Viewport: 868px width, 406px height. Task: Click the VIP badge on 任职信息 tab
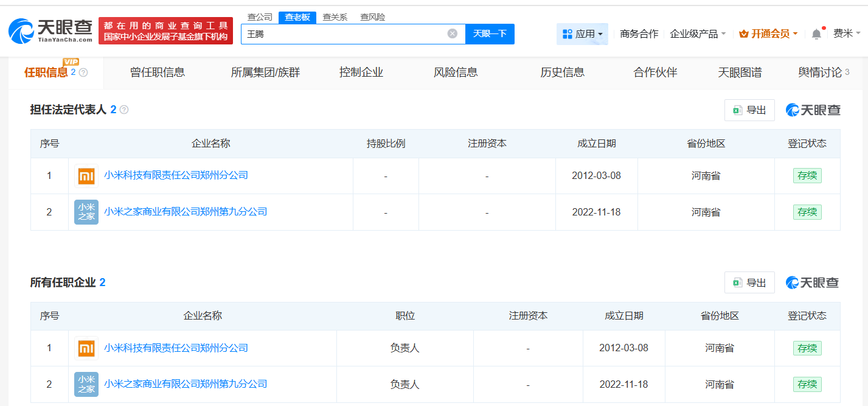click(x=71, y=60)
